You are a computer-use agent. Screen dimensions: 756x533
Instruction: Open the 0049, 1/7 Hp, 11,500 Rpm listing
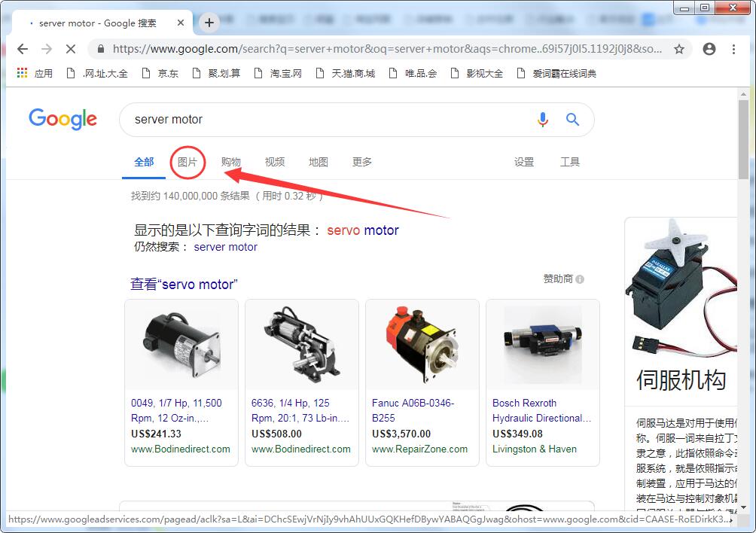point(176,410)
